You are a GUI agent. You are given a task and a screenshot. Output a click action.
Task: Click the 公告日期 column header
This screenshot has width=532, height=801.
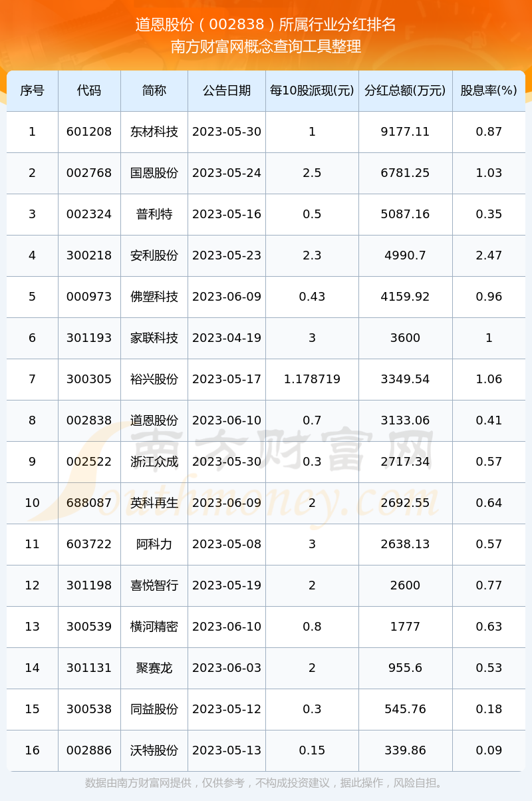coord(227,90)
